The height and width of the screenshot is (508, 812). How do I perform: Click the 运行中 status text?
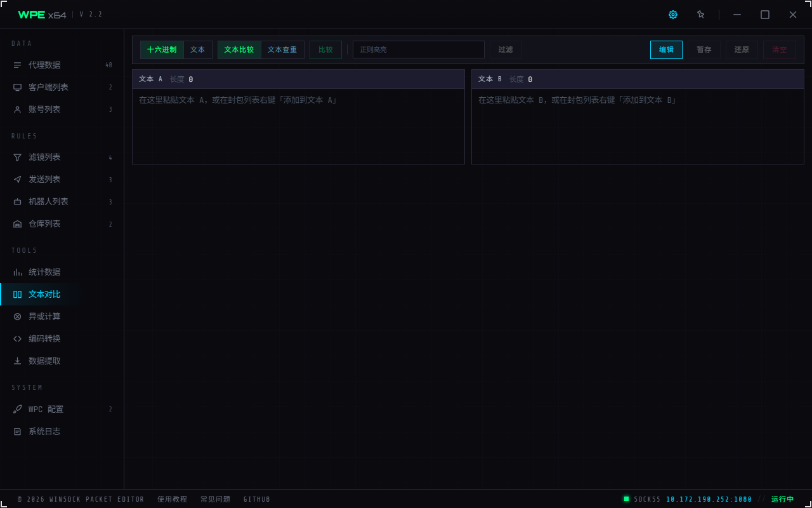[783, 499]
